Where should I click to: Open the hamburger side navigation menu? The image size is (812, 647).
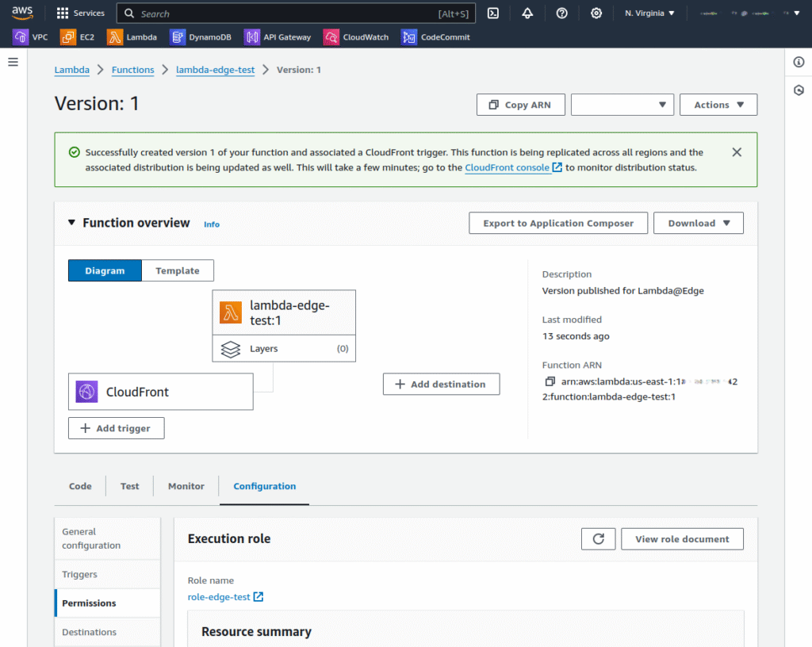[13, 62]
